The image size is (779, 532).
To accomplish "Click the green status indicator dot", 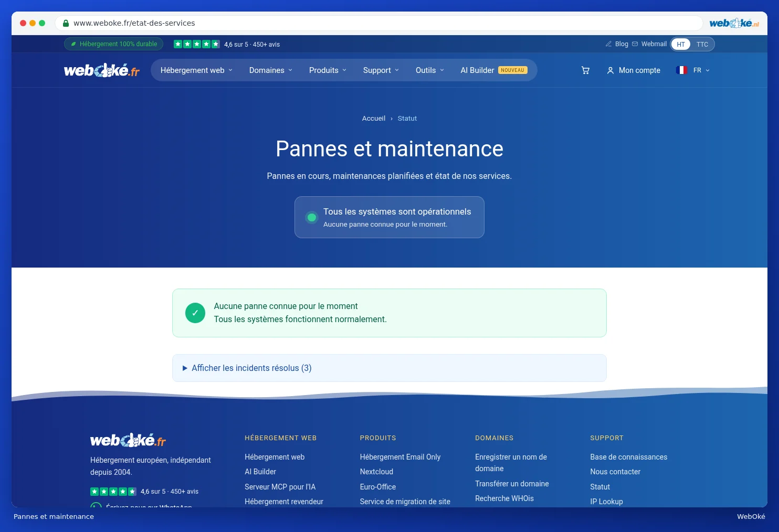I will [x=312, y=217].
